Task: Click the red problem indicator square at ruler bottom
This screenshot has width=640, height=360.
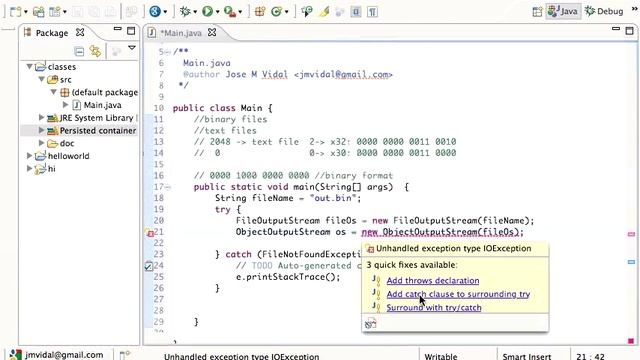Action: 631,340
